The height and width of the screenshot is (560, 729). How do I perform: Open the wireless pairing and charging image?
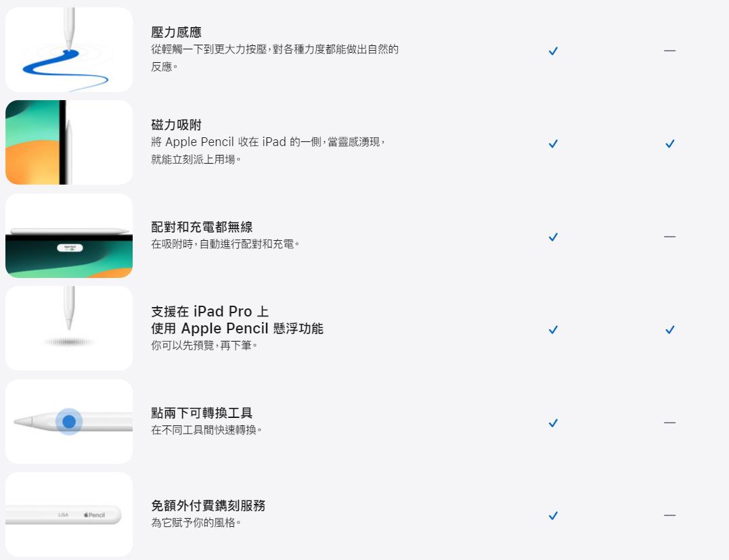[x=69, y=235]
